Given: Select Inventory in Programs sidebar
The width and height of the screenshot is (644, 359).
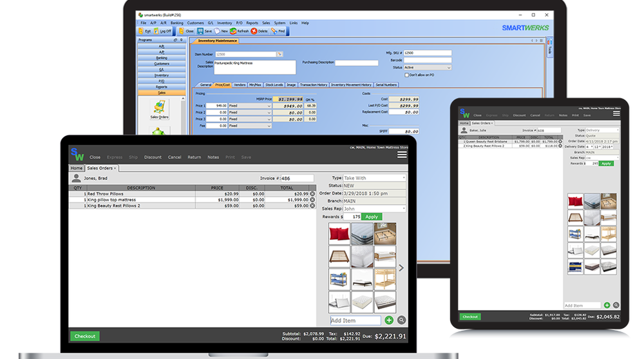Looking at the screenshot, I should 162,75.
